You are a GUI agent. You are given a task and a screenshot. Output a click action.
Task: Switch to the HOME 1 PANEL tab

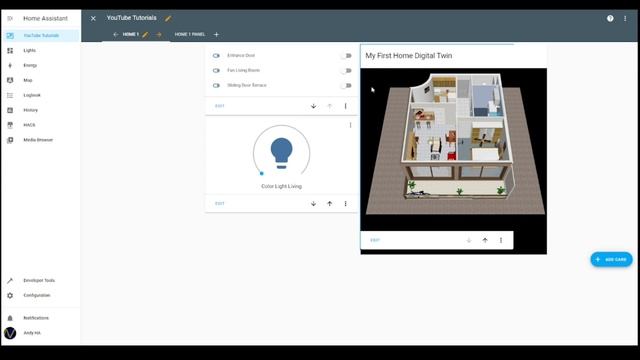190,35
